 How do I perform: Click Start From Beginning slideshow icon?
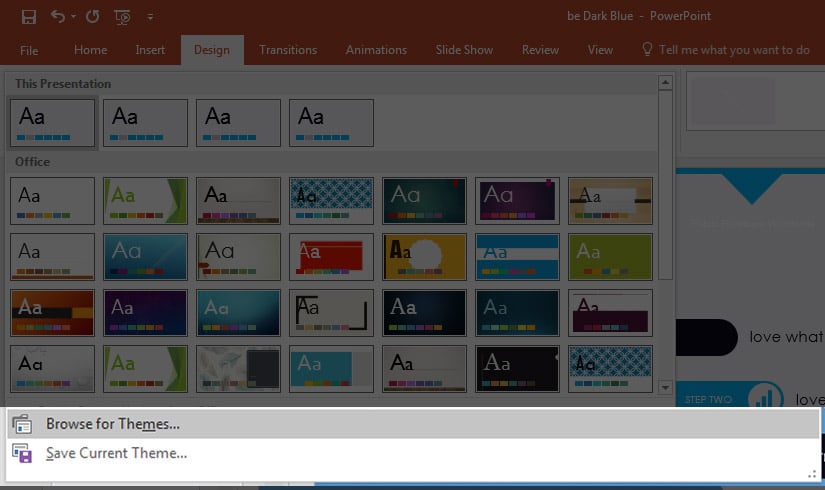point(123,16)
